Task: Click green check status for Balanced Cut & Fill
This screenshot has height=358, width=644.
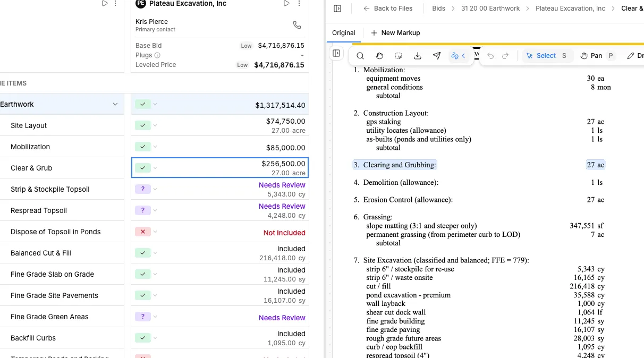Action: (x=142, y=253)
